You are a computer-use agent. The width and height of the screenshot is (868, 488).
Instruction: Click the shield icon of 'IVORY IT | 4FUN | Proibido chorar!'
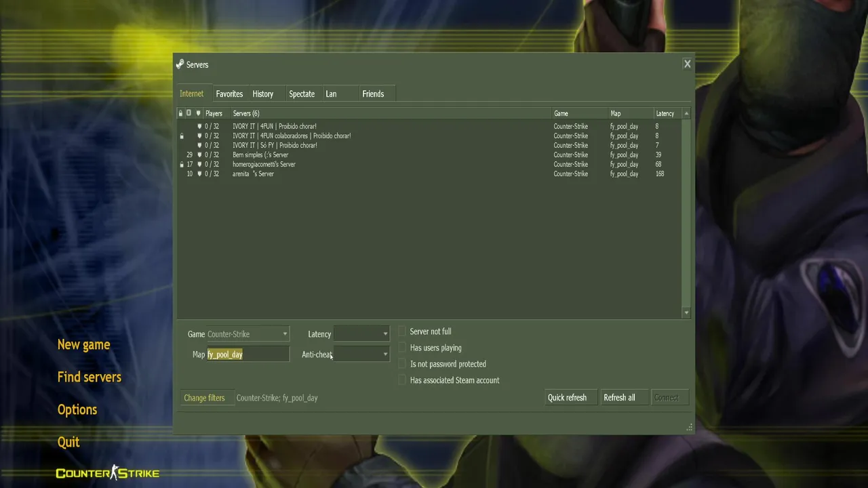point(199,126)
